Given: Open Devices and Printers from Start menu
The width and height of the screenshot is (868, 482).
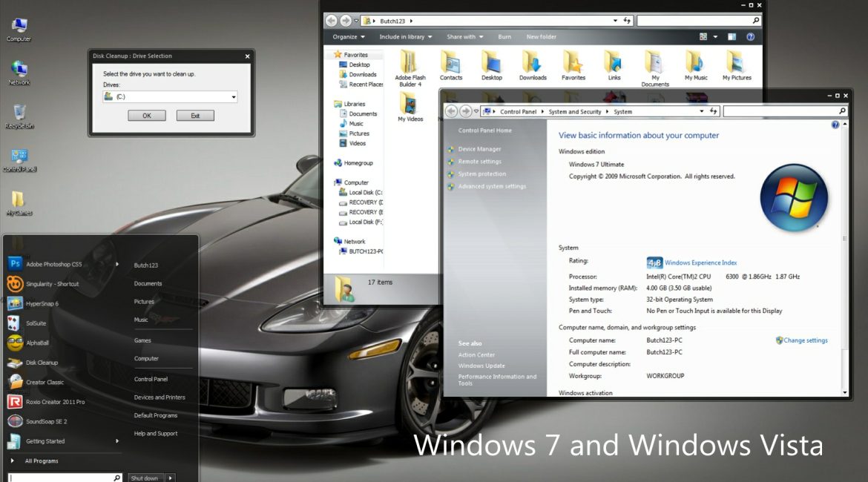Looking at the screenshot, I should [160, 397].
